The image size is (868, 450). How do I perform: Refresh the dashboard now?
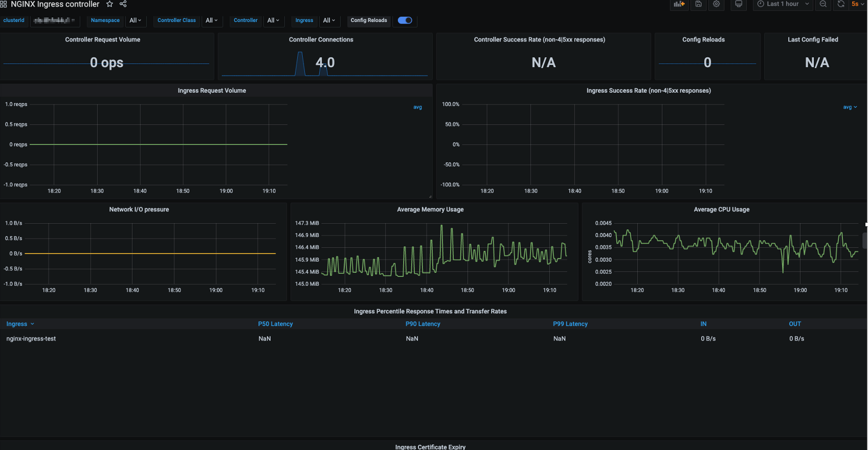coord(840,4)
